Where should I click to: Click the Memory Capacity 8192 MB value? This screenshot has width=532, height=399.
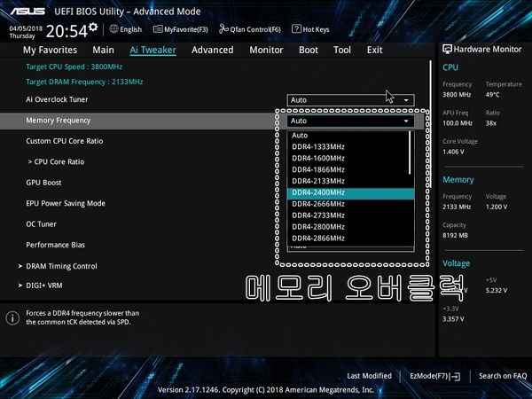[x=455, y=235]
